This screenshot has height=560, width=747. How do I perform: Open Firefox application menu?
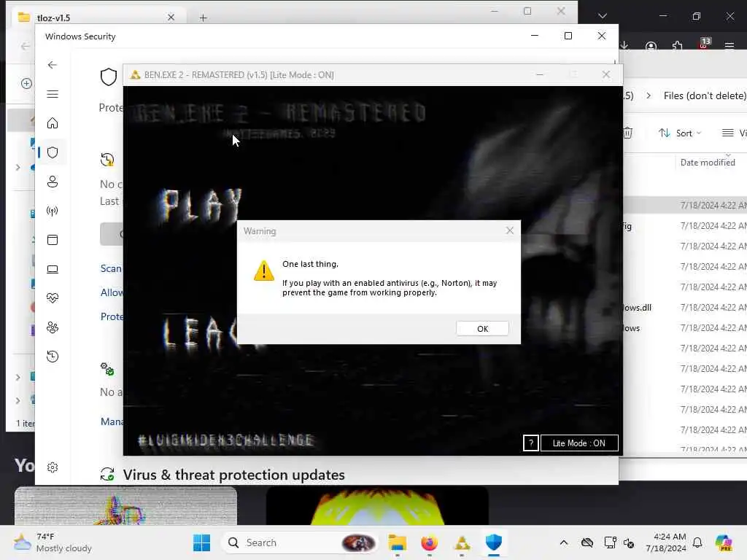click(x=729, y=46)
